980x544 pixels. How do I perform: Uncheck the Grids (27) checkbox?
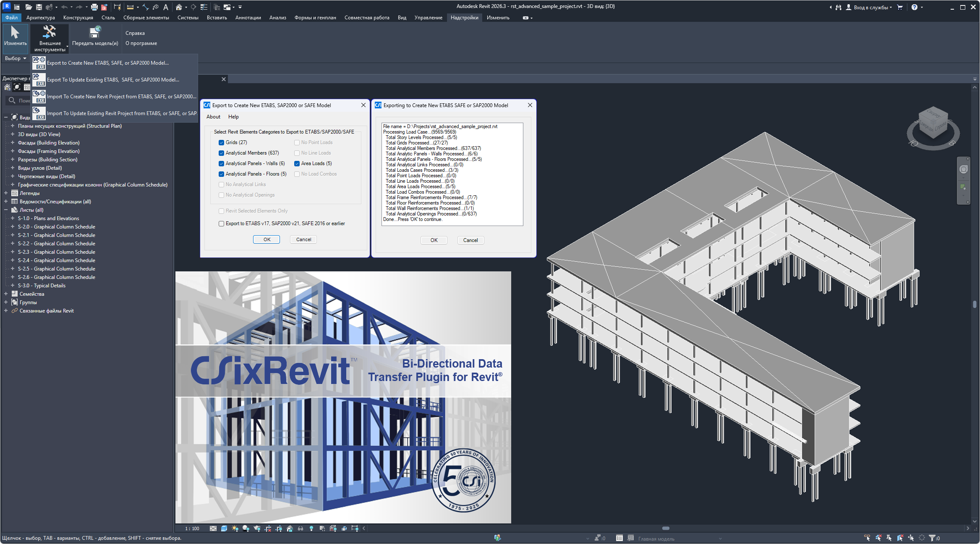[x=221, y=143]
